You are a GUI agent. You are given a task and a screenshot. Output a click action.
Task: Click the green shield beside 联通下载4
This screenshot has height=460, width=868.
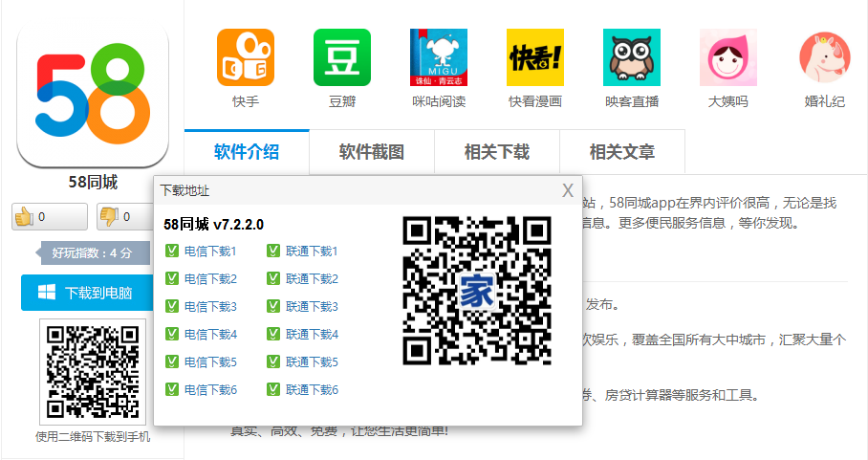point(272,335)
